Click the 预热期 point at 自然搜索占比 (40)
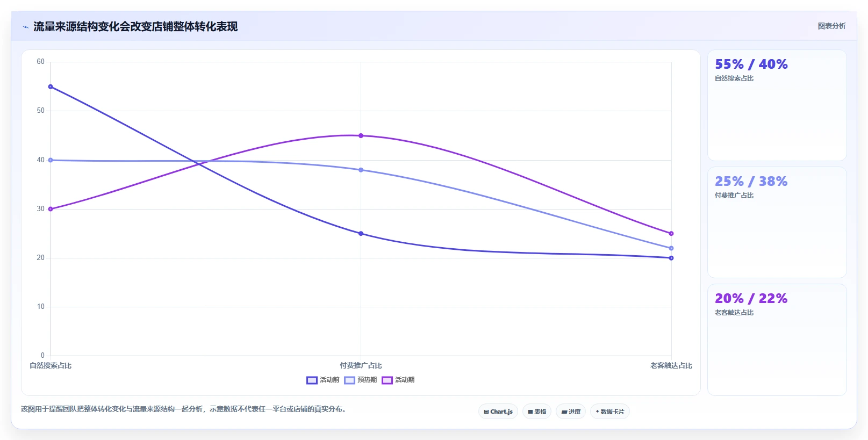Viewport: 868px width, 440px height. click(51, 160)
